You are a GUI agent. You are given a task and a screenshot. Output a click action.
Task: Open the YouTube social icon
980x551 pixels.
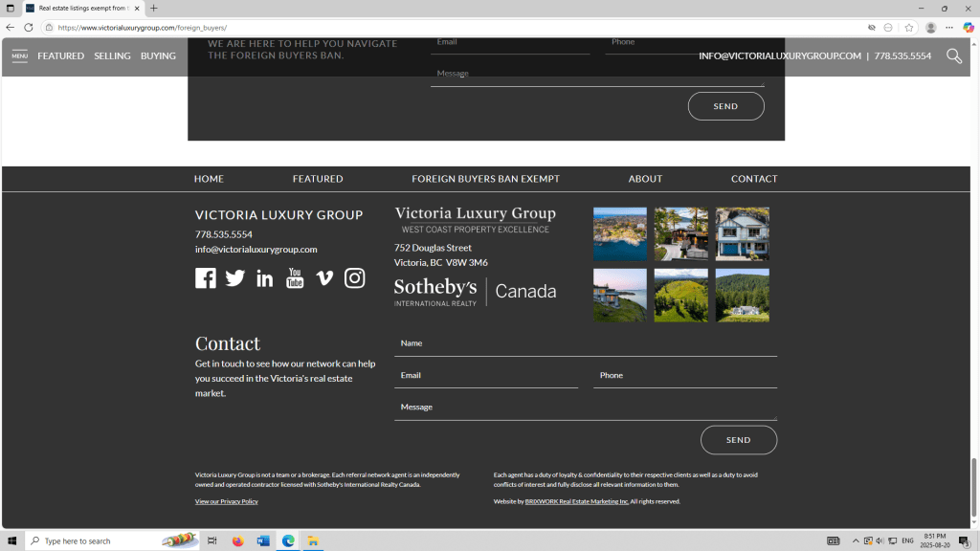pyautogui.click(x=295, y=278)
